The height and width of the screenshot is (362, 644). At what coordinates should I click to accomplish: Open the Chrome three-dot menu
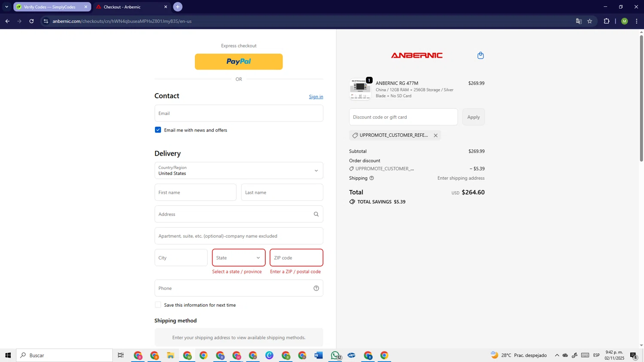tap(637, 21)
